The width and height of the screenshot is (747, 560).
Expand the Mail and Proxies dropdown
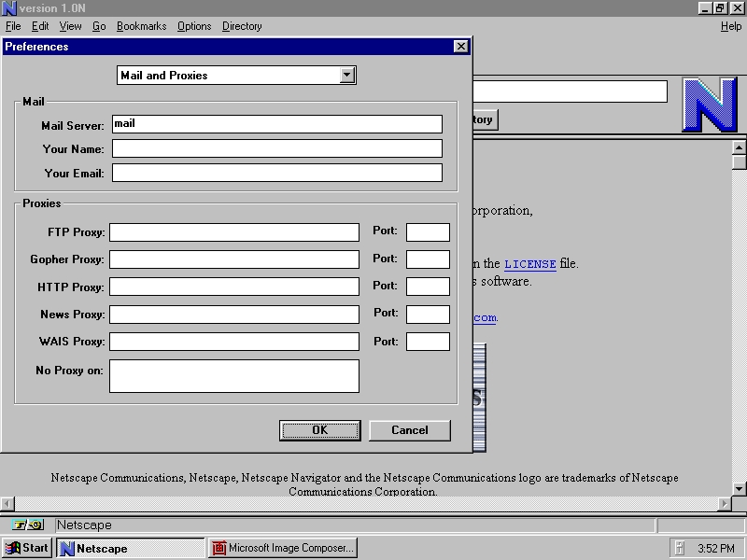347,76
